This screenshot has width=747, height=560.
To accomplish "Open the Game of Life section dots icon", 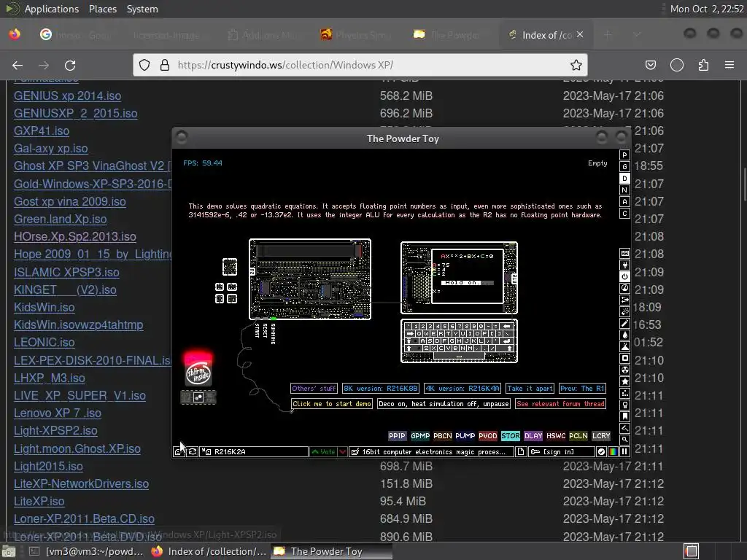I will [x=624, y=393].
